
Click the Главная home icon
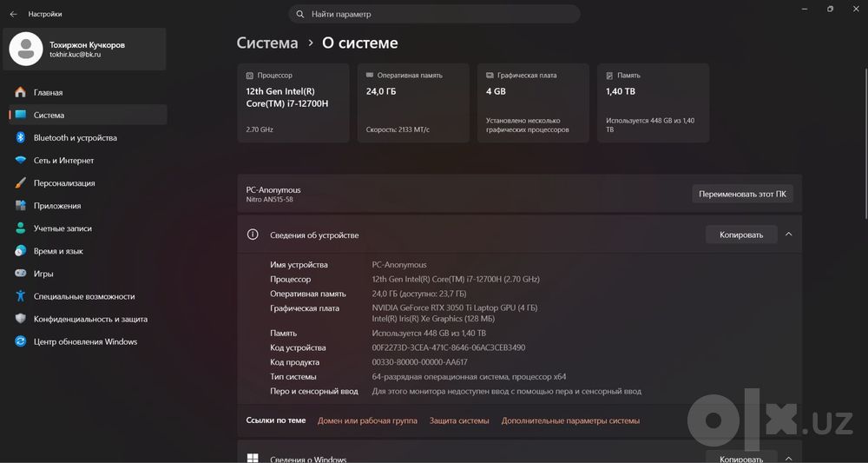pos(21,92)
